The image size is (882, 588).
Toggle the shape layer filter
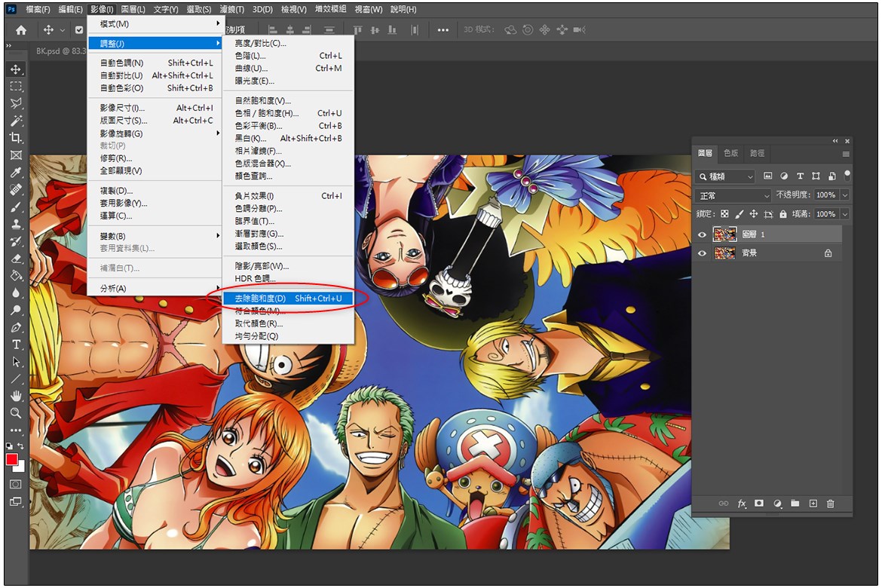[816, 176]
